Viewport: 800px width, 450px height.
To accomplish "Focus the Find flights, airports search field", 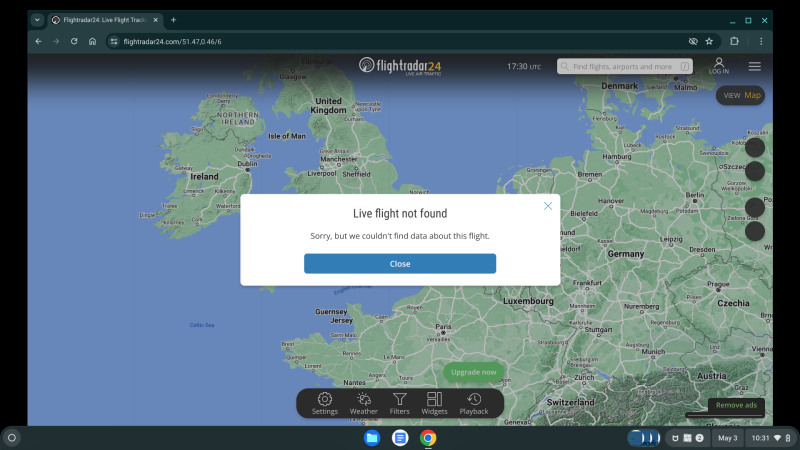I will pos(624,66).
